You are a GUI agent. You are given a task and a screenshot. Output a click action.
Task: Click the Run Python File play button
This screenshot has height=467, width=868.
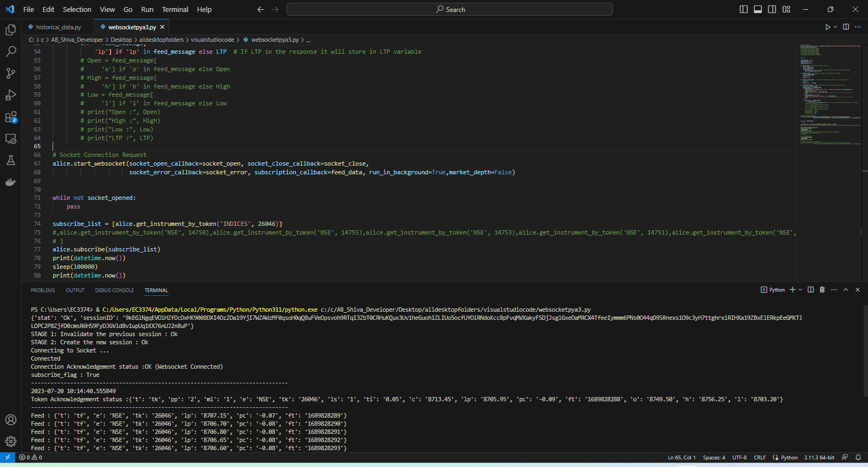pos(827,27)
